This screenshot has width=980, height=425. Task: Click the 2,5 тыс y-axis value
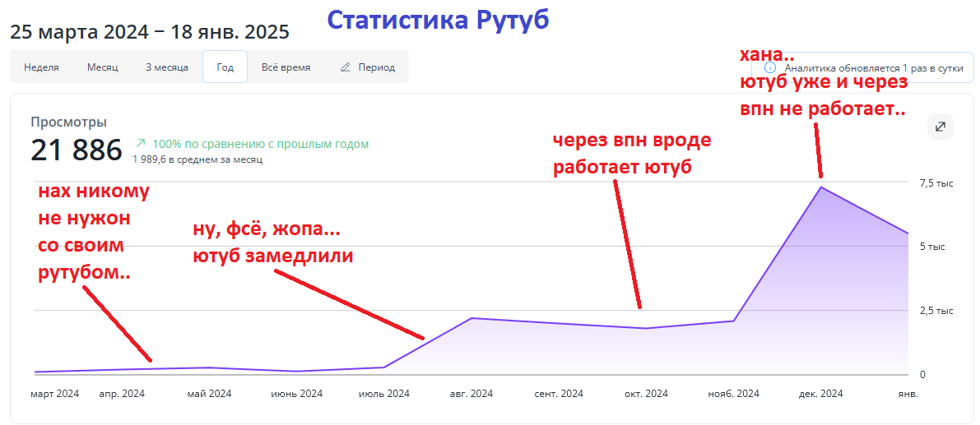936,310
